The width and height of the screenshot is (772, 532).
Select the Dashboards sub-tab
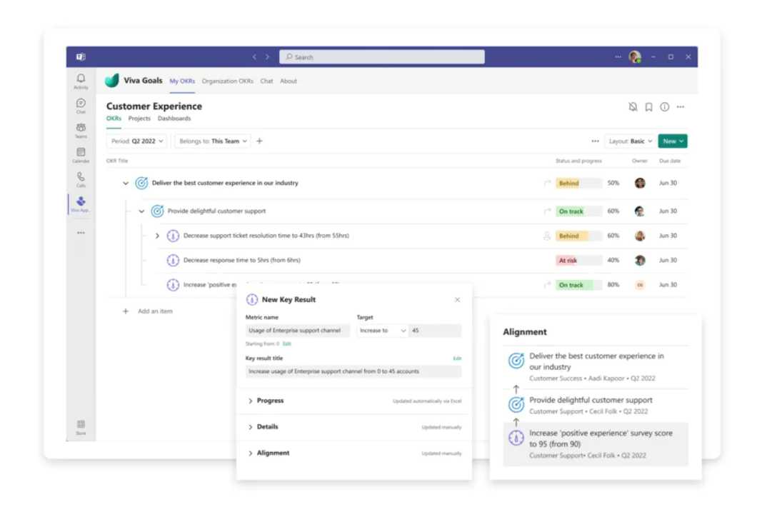tap(174, 119)
